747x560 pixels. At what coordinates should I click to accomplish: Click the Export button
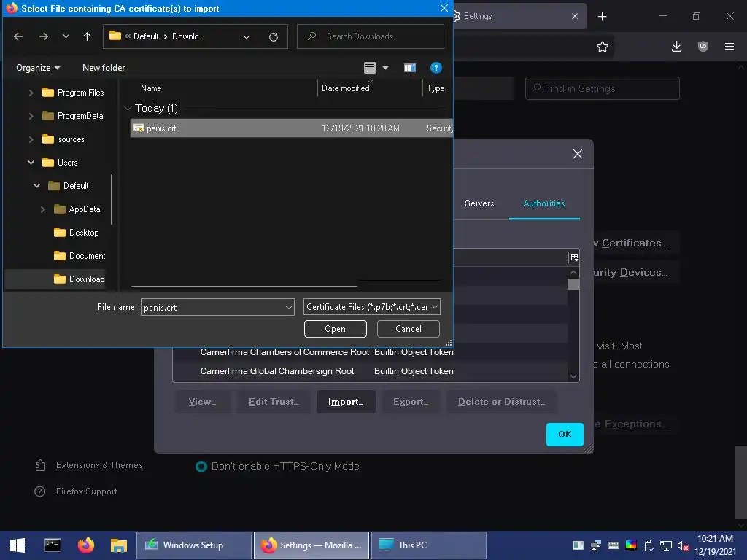411,402
